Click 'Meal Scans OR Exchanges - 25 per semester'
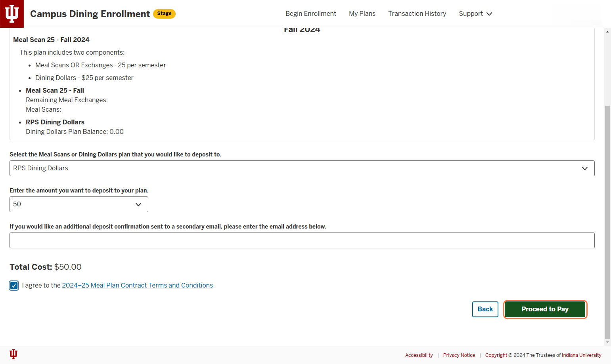The height and width of the screenshot is (364, 611). [x=101, y=65]
